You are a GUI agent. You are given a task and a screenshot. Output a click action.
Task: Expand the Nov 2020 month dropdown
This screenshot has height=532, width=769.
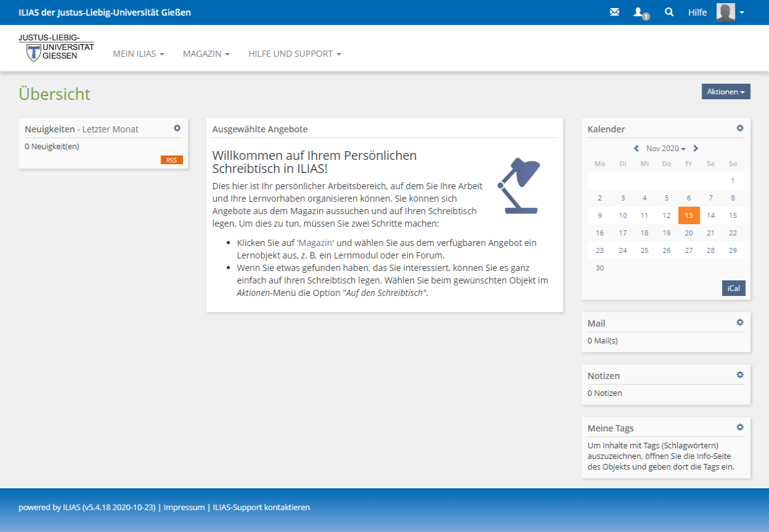tap(665, 149)
